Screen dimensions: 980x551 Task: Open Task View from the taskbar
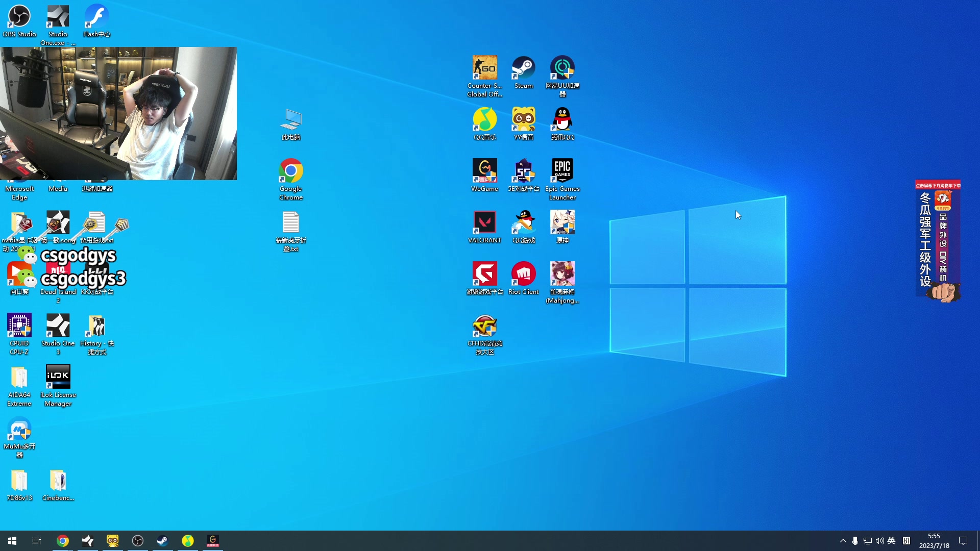click(37, 541)
